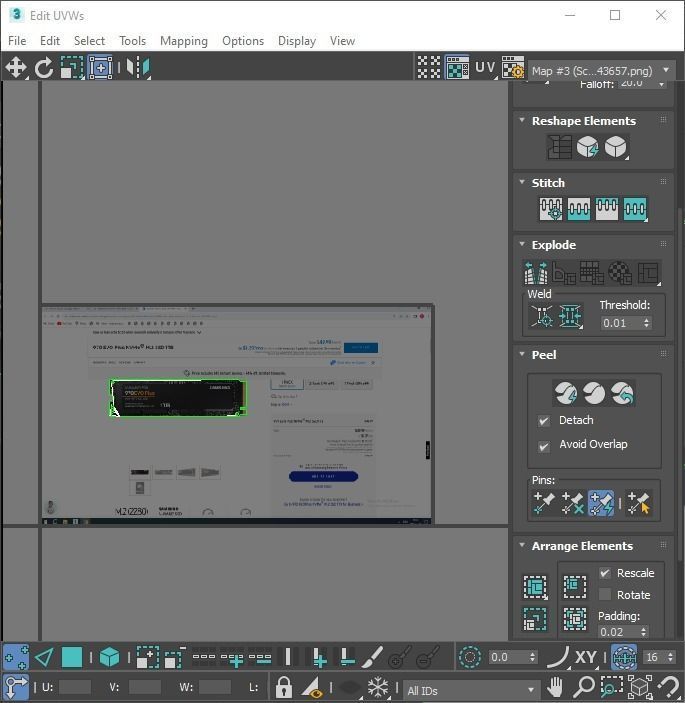The image size is (685, 703).
Task: Select the Scale selection tool
Action: [x=72, y=68]
